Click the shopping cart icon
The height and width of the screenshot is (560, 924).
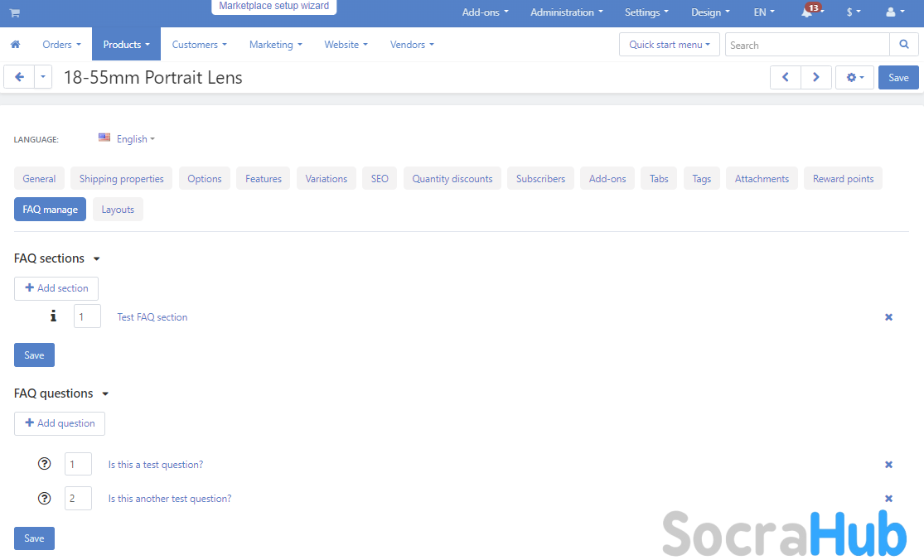[14, 13]
